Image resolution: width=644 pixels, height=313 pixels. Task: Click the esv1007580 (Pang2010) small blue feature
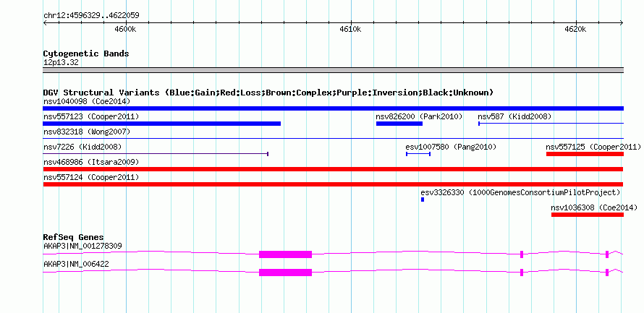[x=418, y=154]
